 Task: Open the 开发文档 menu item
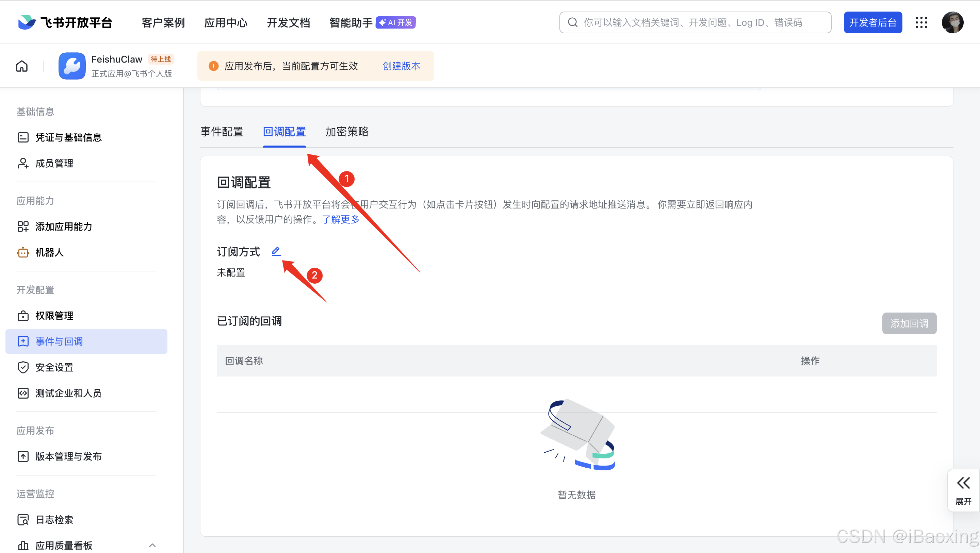(288, 22)
